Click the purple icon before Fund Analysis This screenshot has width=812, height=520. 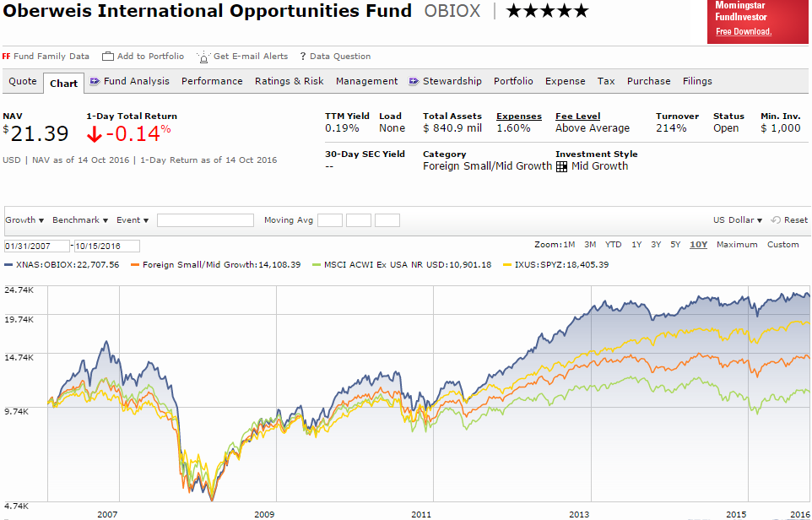coord(95,81)
